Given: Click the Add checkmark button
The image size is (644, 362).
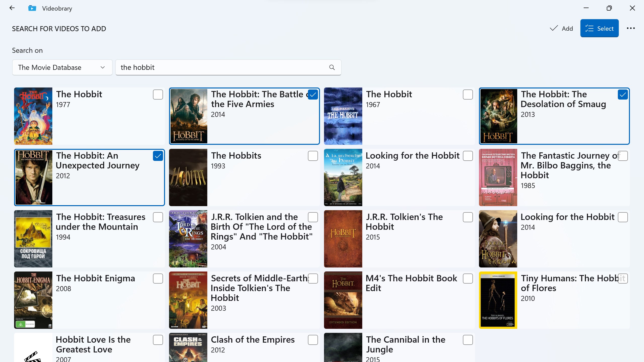Looking at the screenshot, I should 561,28.
